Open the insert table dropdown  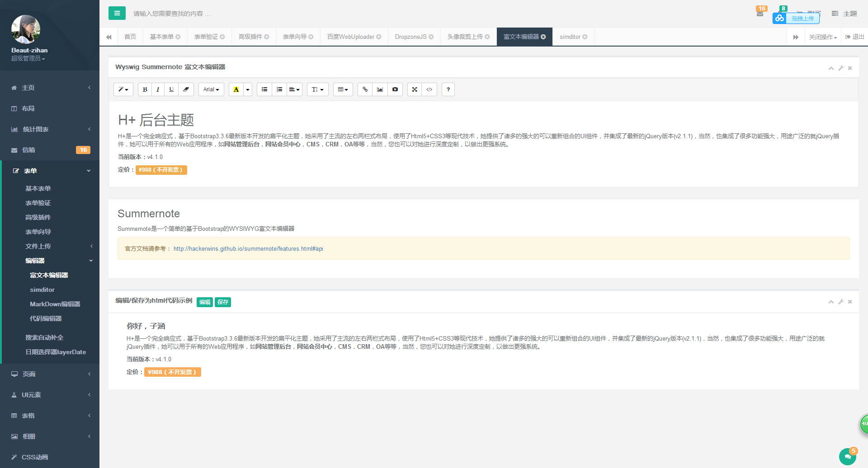(343, 89)
